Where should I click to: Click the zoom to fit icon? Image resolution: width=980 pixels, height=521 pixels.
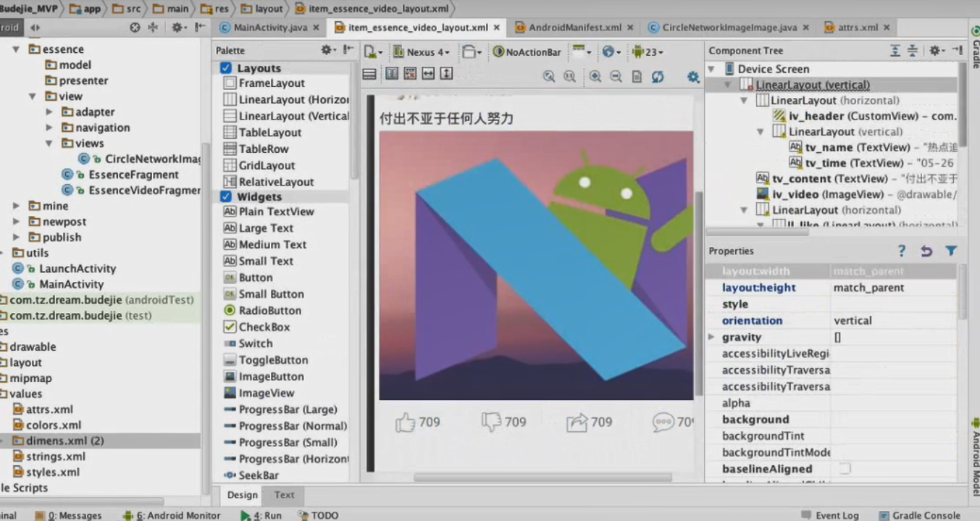(549, 76)
